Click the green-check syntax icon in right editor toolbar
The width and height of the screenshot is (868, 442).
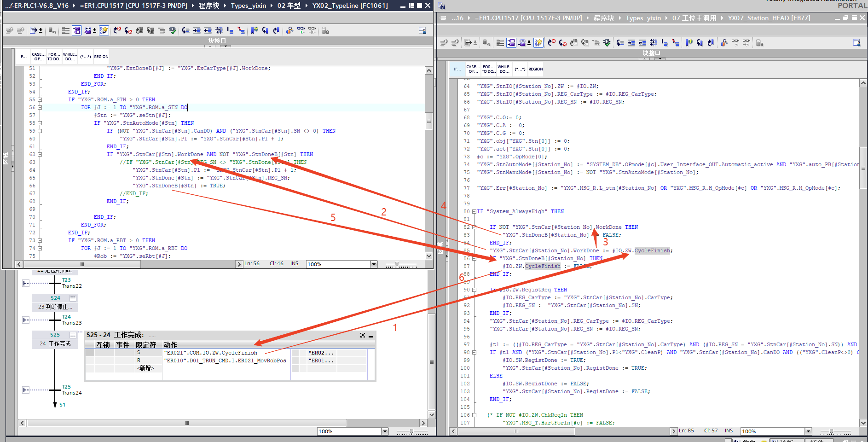pyautogui.click(x=607, y=43)
